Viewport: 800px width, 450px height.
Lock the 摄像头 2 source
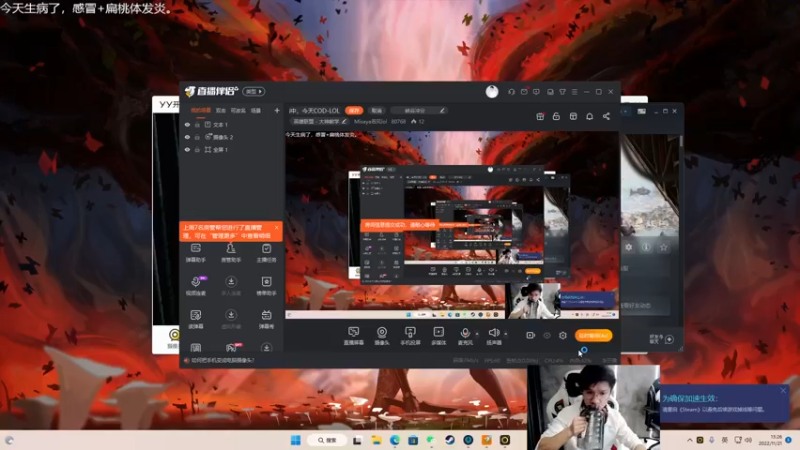[x=197, y=137]
